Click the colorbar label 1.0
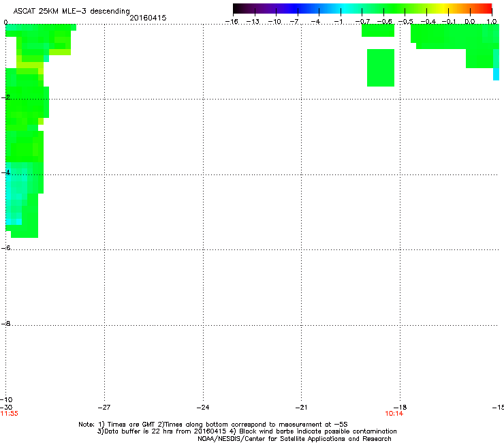This screenshot has width=504, height=443. [492, 22]
